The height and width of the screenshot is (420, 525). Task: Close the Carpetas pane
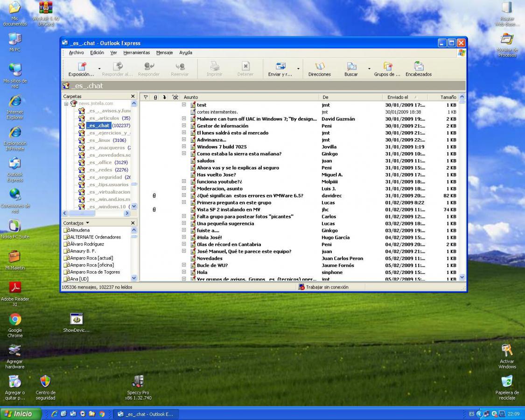click(x=133, y=97)
